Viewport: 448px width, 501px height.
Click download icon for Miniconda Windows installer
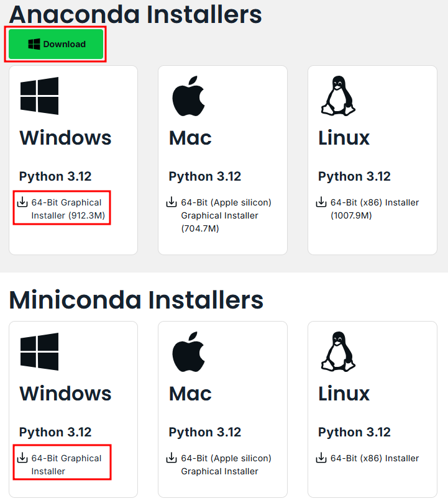[x=22, y=458]
